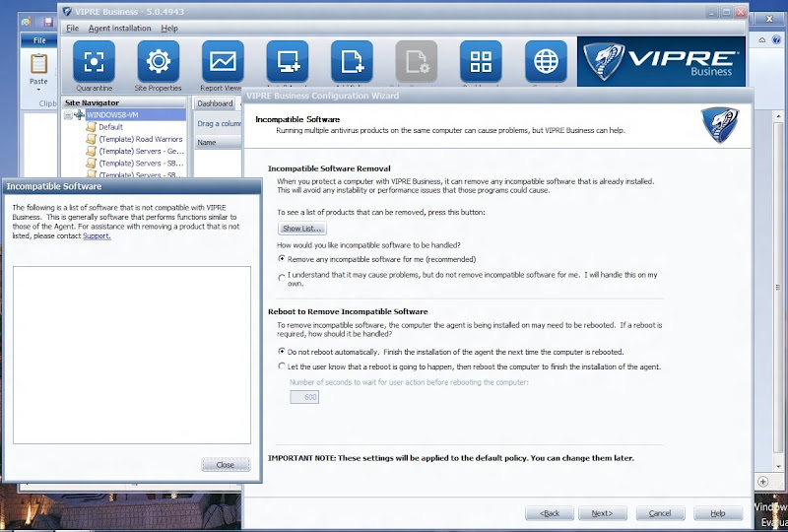Click the Name column header
The image size is (788, 532).
coord(218,142)
